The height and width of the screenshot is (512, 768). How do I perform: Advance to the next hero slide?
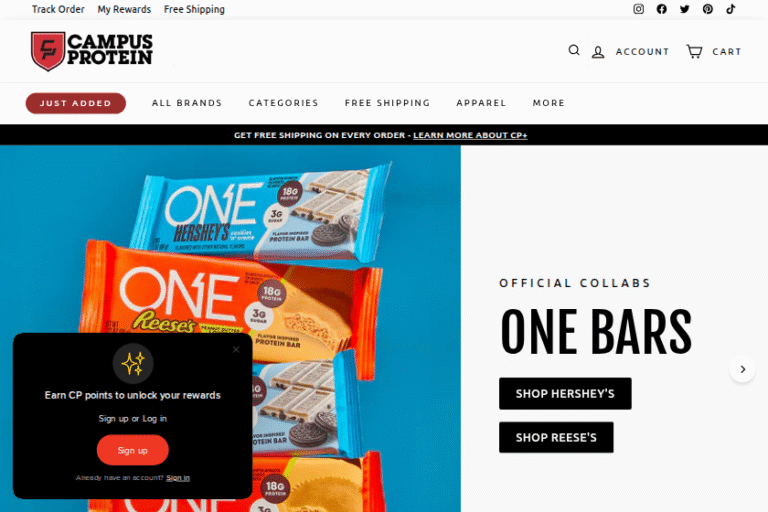pyautogui.click(x=743, y=369)
